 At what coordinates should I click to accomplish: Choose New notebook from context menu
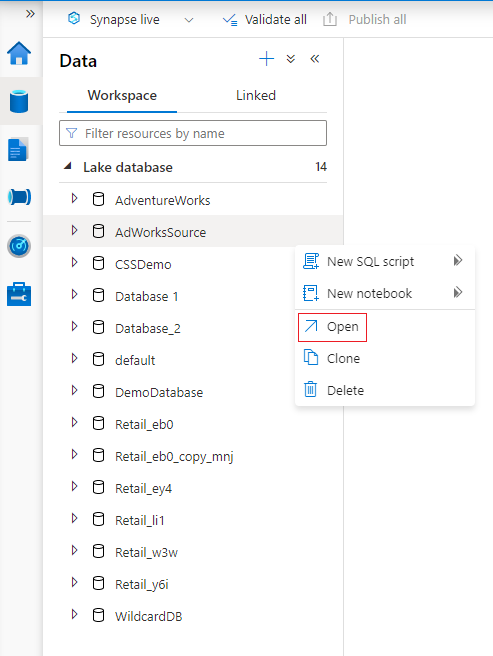click(385, 293)
